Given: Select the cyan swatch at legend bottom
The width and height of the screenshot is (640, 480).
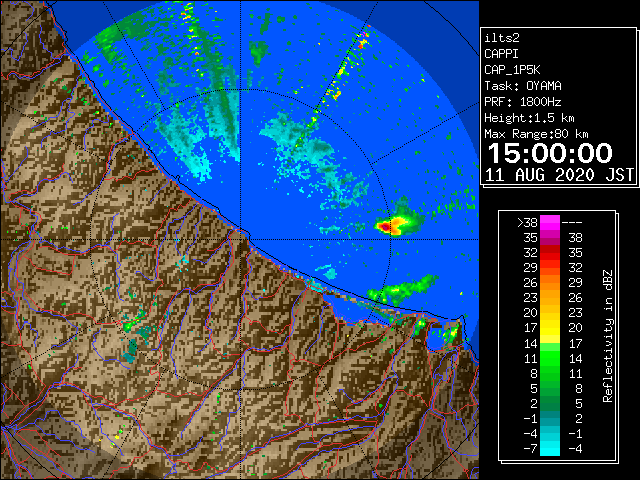Looking at the screenshot, I should coord(550,449).
